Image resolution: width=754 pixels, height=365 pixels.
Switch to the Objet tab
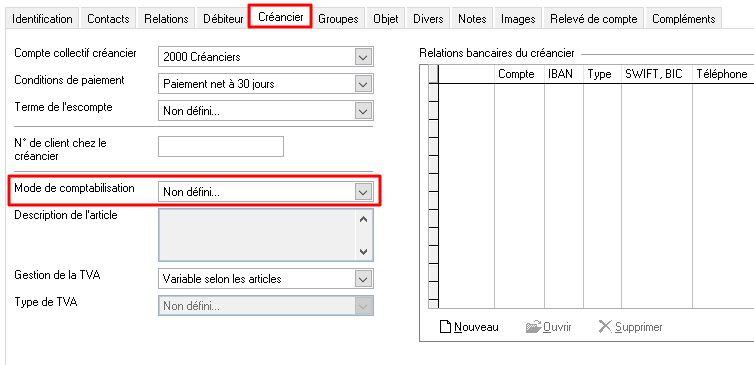[x=386, y=19]
